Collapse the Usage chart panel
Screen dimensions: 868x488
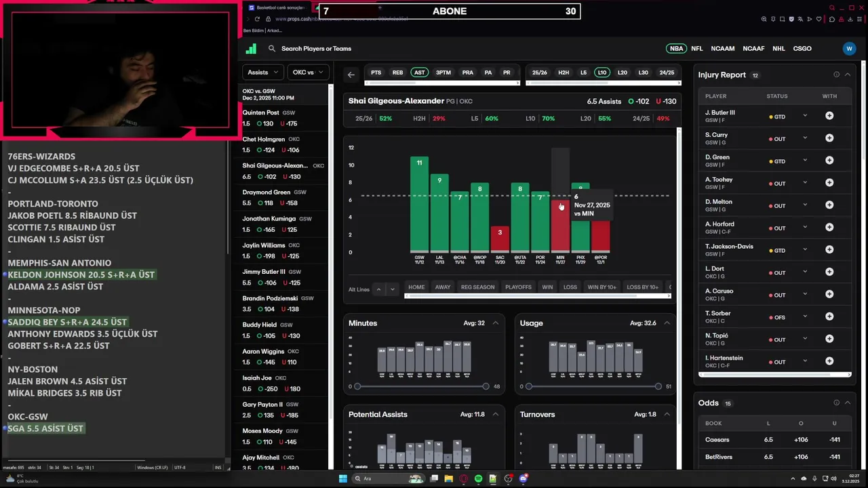tap(667, 323)
